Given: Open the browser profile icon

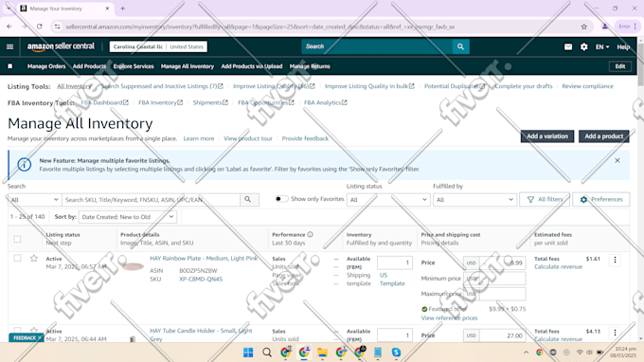Looking at the screenshot, I should click(x=605, y=27).
